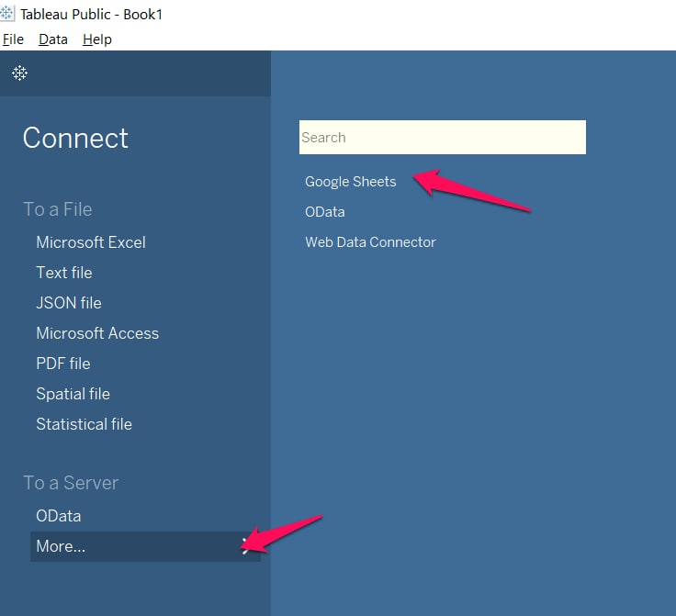Screen dimensions: 676x616
Task: Connect to a Statistical file
Action: point(84,424)
